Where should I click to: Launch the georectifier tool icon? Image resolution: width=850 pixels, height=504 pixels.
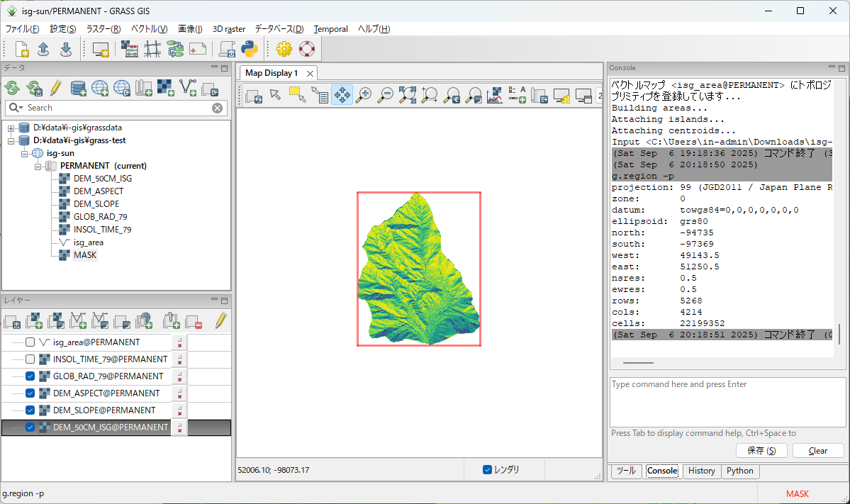[152, 50]
